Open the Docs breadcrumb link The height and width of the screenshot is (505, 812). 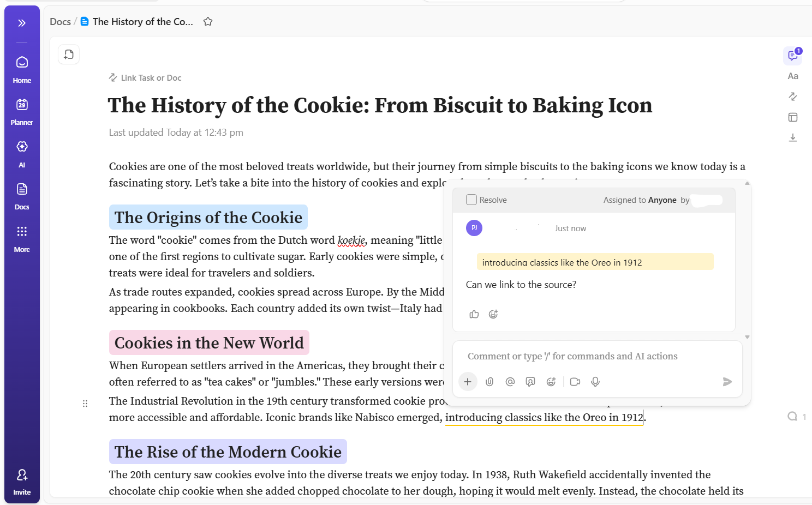click(x=60, y=21)
